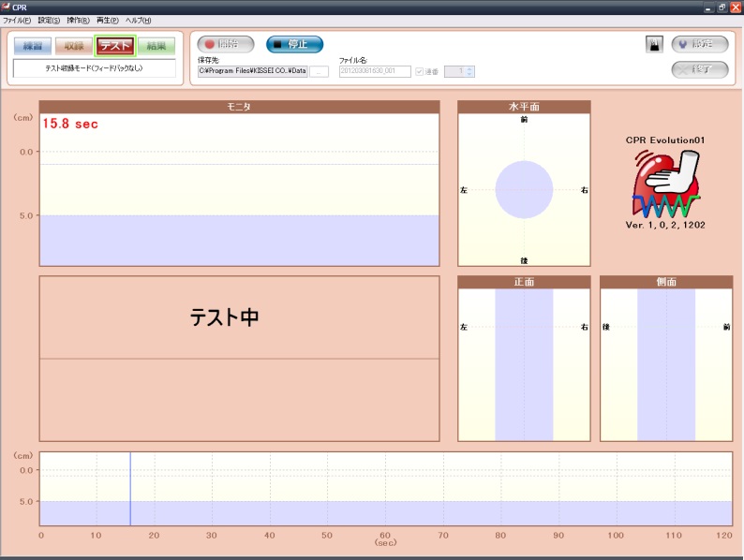The height and width of the screenshot is (560, 744).
Task: Open the ファイル(F) menu
Action: pyautogui.click(x=17, y=20)
